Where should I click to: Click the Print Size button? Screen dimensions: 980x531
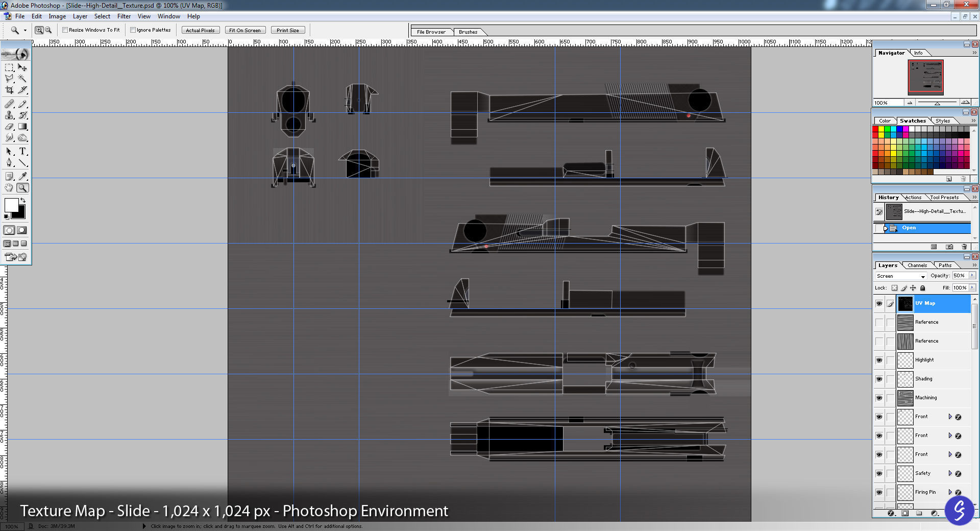(x=288, y=30)
